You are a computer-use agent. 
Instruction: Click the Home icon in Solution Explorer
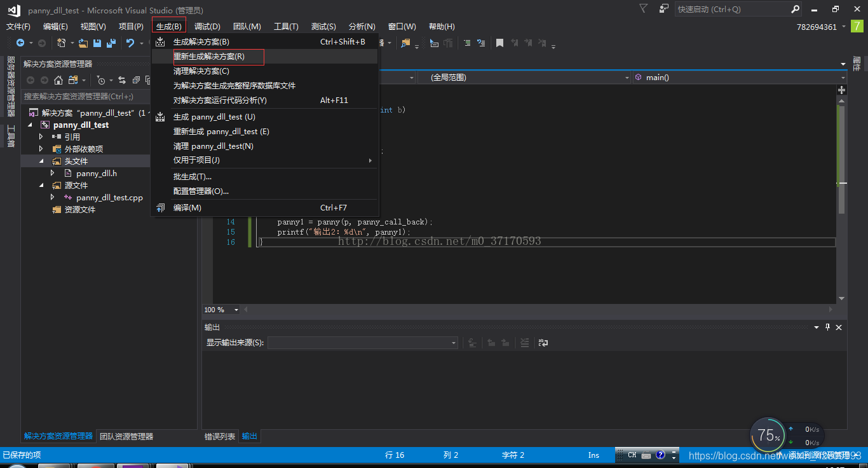click(x=58, y=80)
